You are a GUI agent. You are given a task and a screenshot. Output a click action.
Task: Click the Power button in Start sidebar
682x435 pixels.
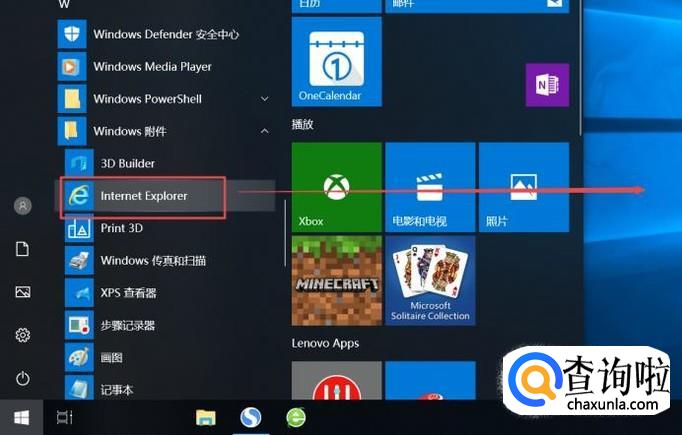coord(23,378)
